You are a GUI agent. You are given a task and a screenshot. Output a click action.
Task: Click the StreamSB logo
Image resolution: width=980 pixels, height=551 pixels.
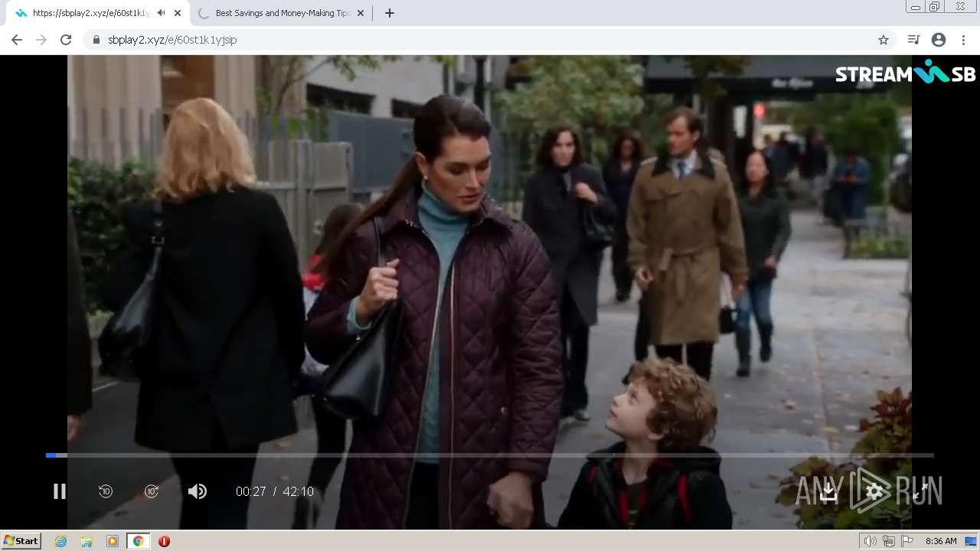coord(905,73)
